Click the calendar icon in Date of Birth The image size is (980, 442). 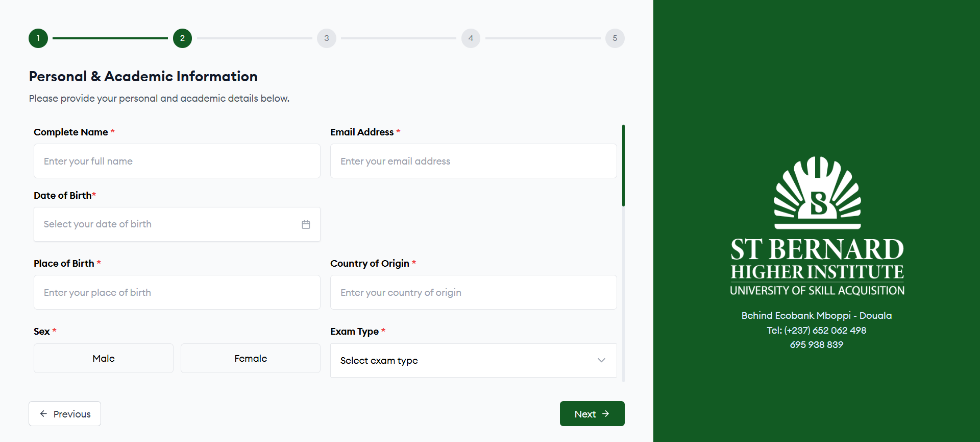click(306, 224)
